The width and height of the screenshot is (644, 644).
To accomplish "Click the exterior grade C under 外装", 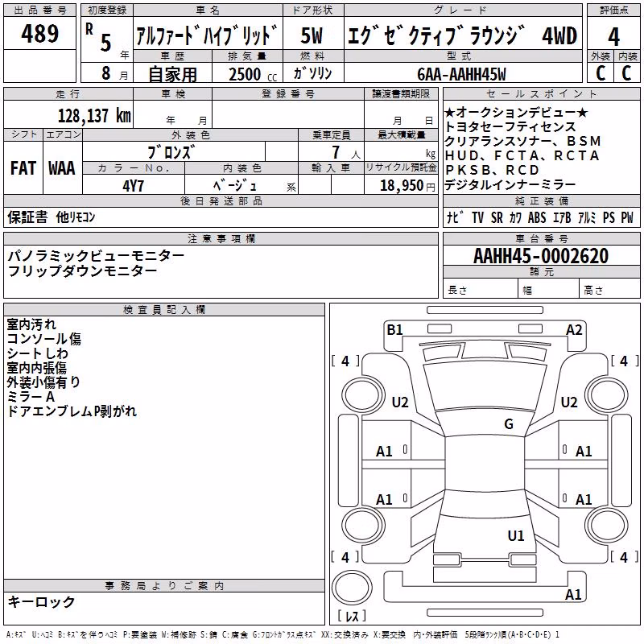I will [601, 73].
